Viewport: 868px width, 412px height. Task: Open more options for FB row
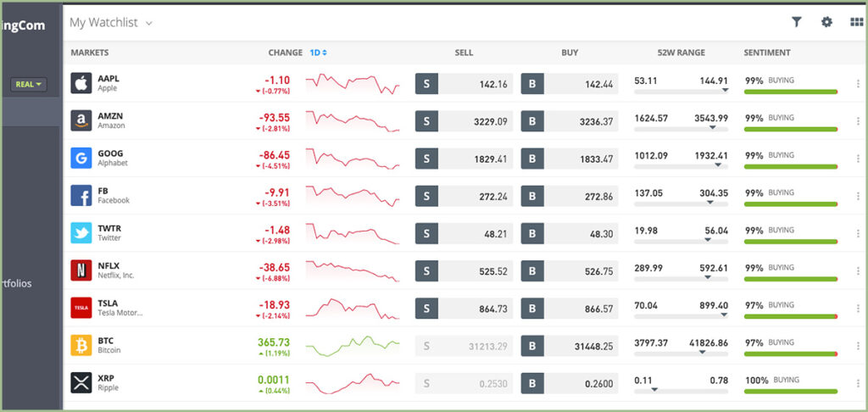(858, 196)
